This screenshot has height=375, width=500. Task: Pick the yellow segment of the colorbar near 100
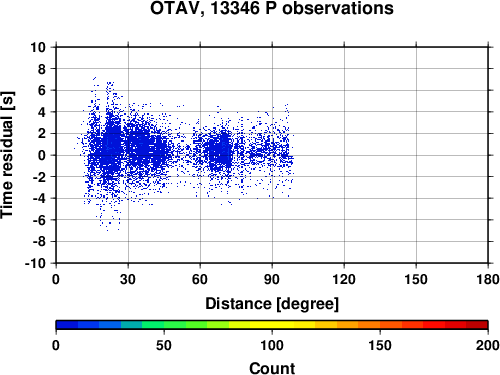click(x=272, y=325)
